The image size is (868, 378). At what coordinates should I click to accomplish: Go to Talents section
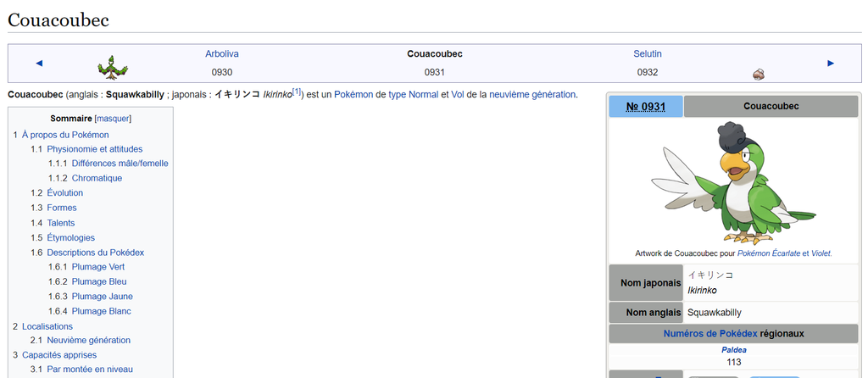pyautogui.click(x=61, y=223)
